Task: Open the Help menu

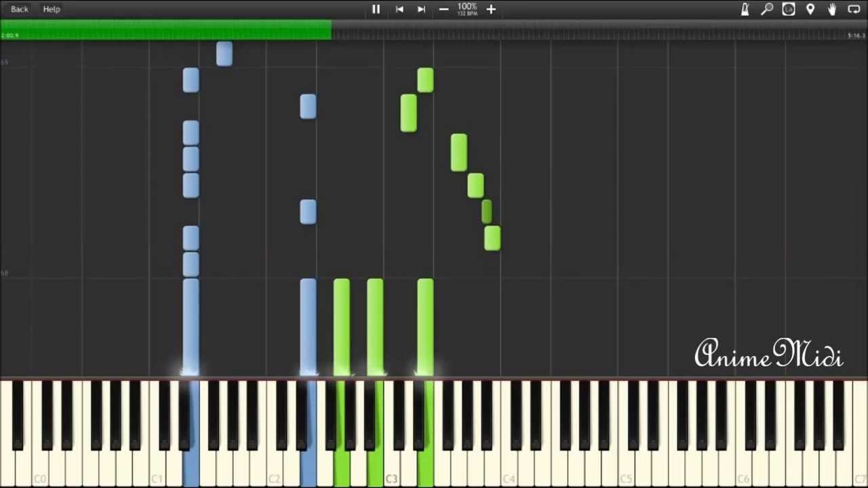Action: pyautogui.click(x=52, y=9)
